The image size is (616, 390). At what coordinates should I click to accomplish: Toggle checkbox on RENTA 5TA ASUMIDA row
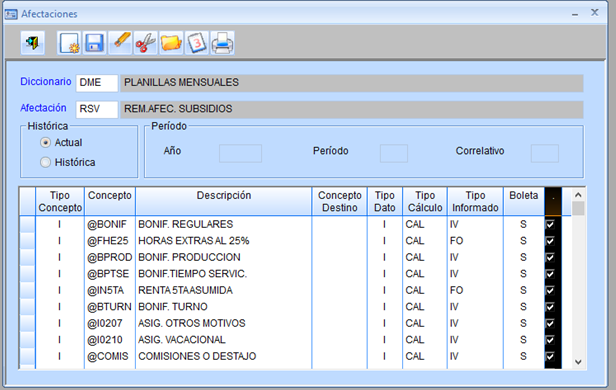pos(550,290)
